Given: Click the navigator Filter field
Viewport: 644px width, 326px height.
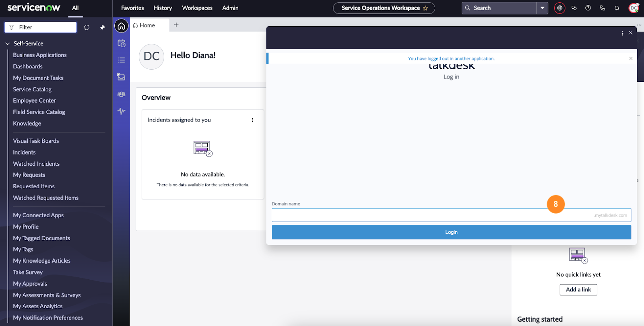Looking at the screenshot, I should (x=40, y=27).
